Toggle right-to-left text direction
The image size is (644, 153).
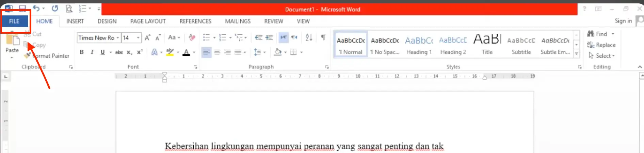(294, 37)
